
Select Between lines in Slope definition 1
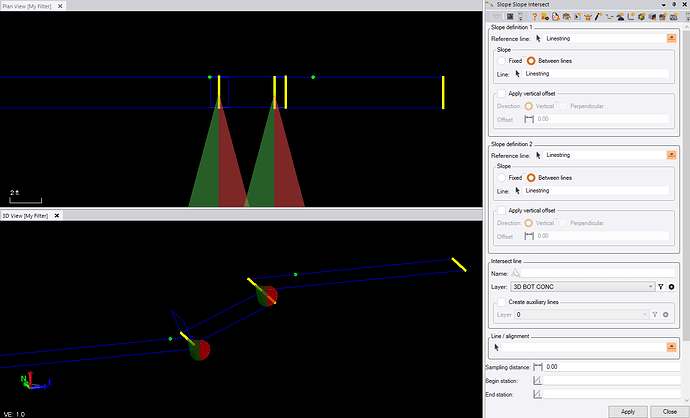click(x=531, y=61)
